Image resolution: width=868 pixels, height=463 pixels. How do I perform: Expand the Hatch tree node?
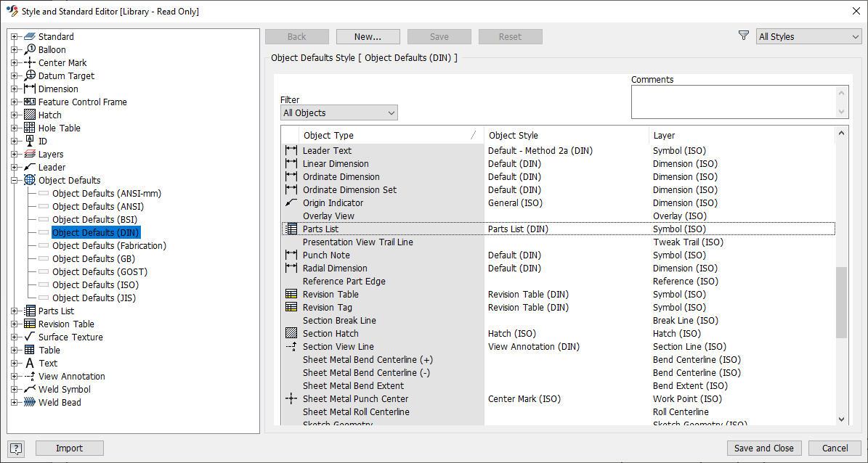15,115
